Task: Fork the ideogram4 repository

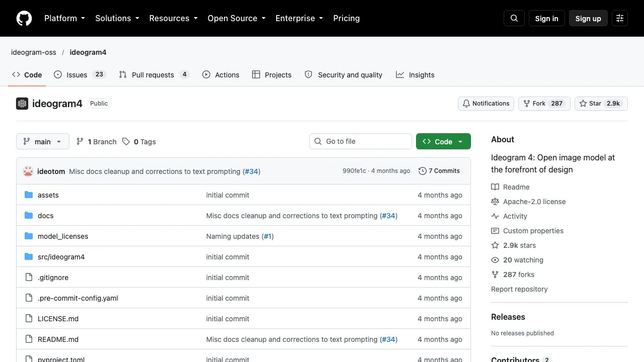Action: pyautogui.click(x=544, y=104)
